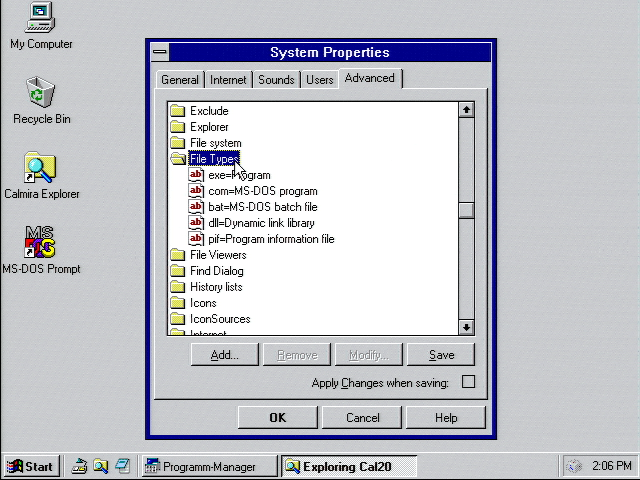Open the Start menu
Viewport: 640px width, 480px height.
pos(31,466)
